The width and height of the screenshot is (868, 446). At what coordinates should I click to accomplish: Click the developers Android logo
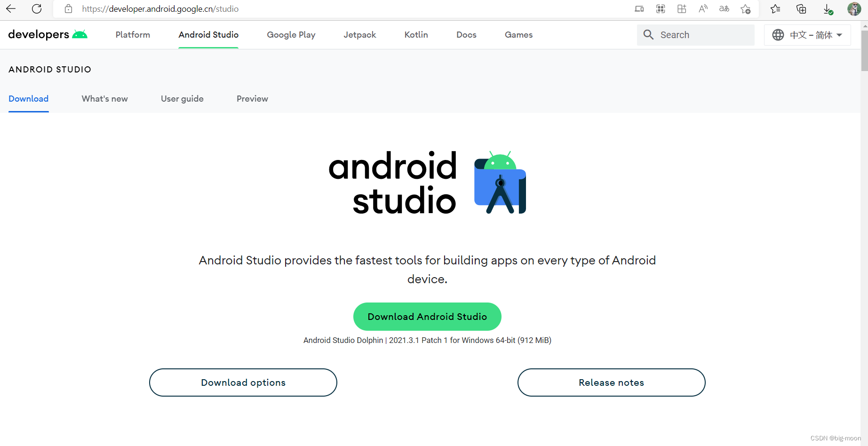click(x=80, y=34)
